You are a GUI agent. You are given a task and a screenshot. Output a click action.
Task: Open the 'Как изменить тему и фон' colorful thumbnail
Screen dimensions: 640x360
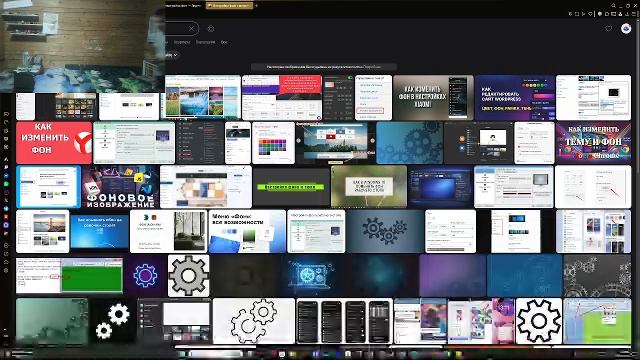coord(593,142)
